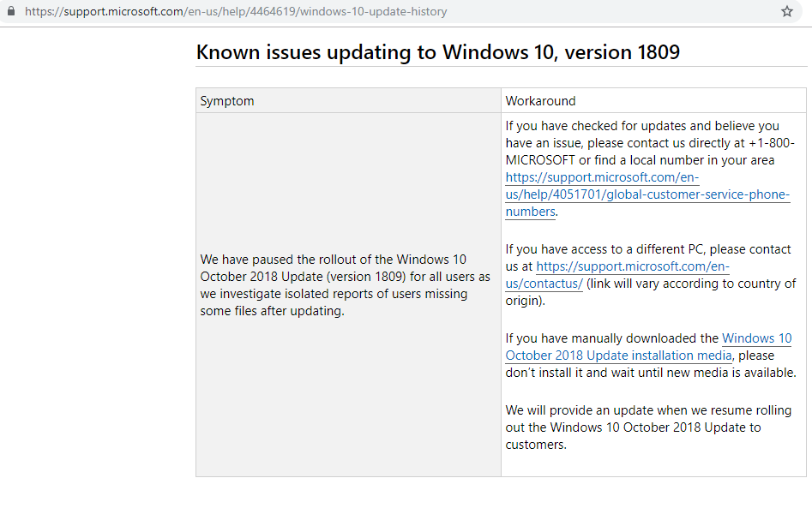
Task: Click 'October 2018 Update installation media' link text
Action: (x=618, y=356)
